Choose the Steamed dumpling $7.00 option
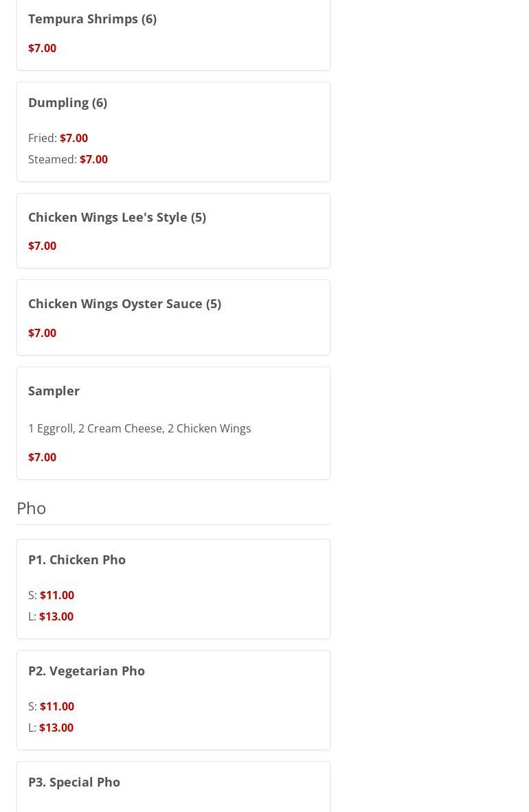The height and width of the screenshot is (812, 529). click(93, 159)
